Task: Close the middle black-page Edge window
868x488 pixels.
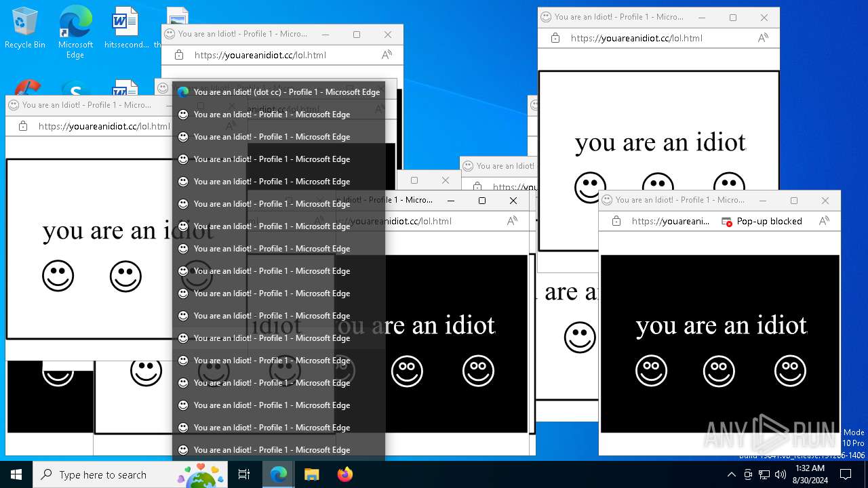Action: 513,201
